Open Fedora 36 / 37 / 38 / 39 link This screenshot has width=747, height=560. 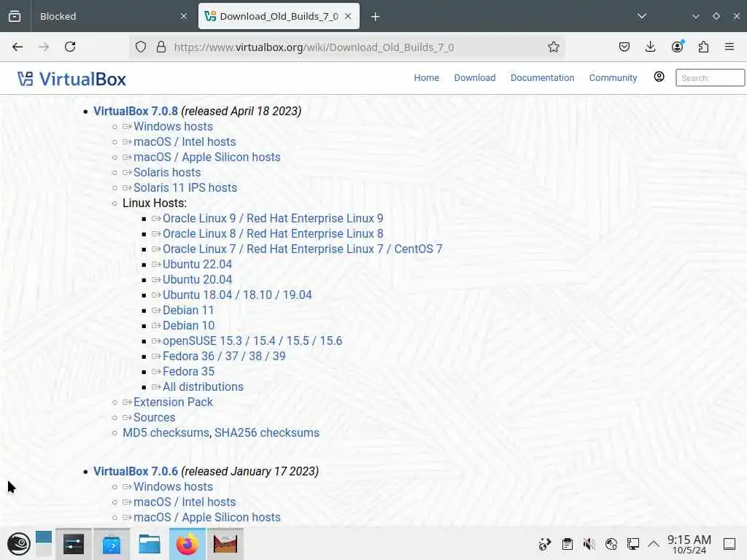pyautogui.click(x=224, y=356)
